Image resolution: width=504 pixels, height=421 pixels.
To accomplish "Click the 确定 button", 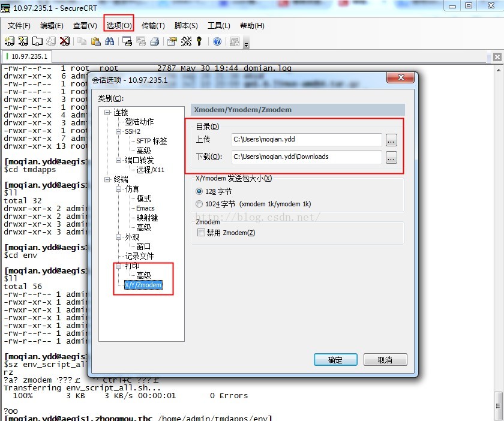I will [335, 360].
